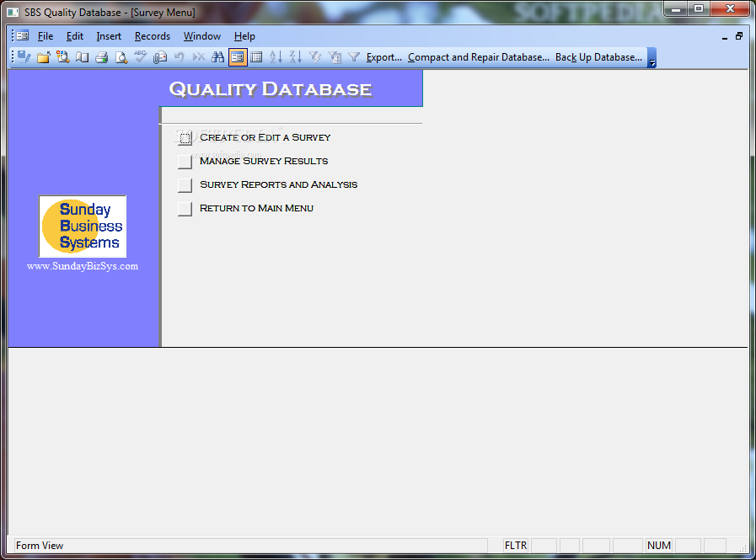Click Sort Descending Z-A icon

296,57
